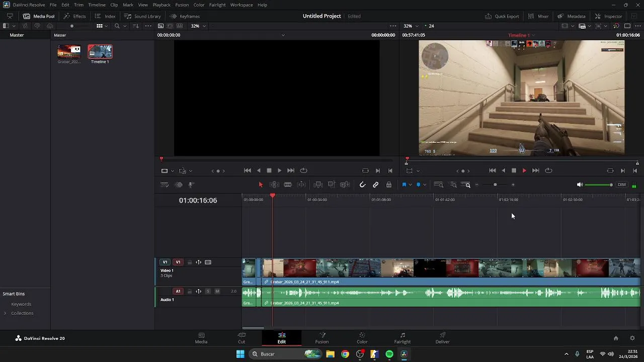Image resolution: width=644 pixels, height=362 pixels.
Task: Play the timeline viewer forward
Action: pos(524,171)
